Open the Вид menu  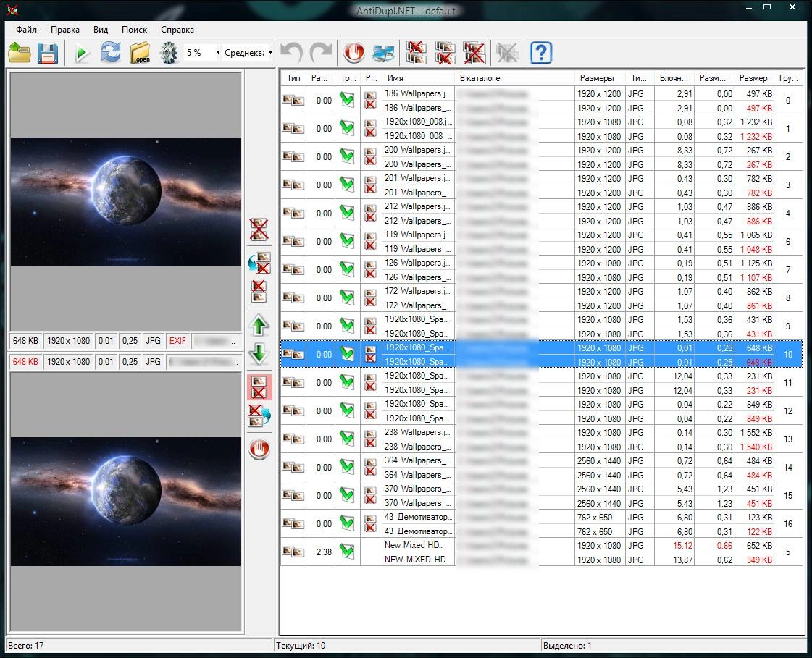(101, 30)
